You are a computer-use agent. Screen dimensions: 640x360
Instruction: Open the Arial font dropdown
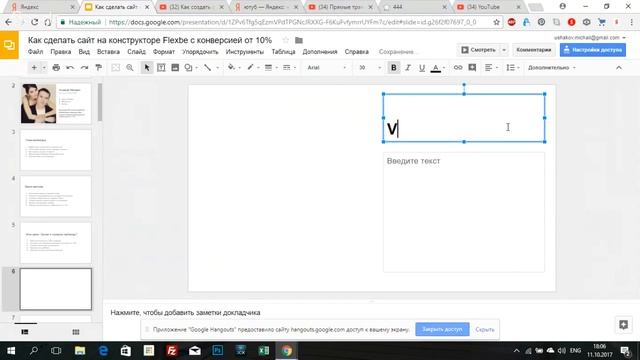click(x=327, y=68)
